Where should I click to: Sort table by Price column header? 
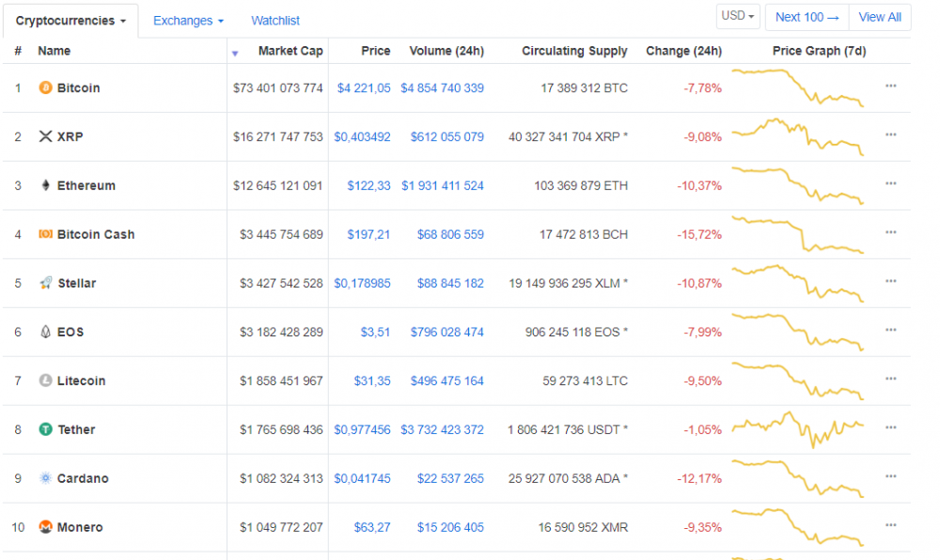coord(375,51)
